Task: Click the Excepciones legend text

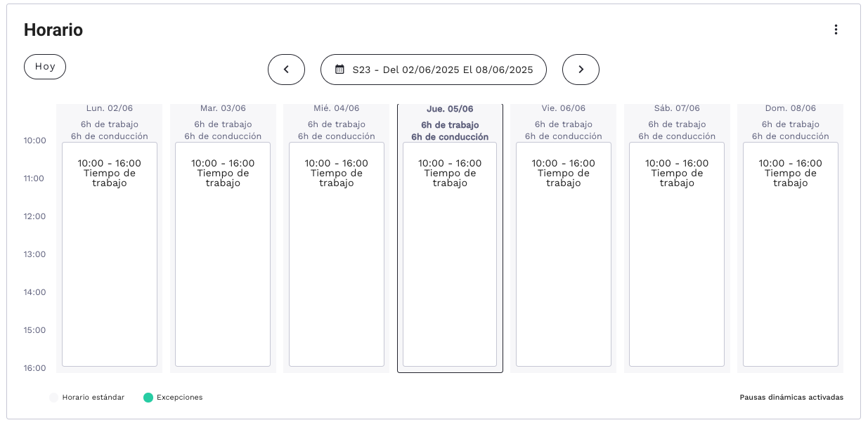Action: click(x=179, y=398)
